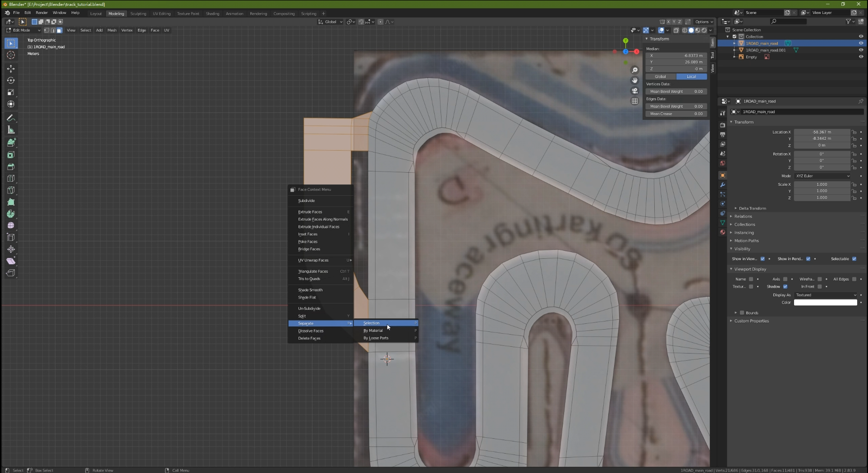Switch to the UV Editing workspace tab
Screen dimensions: 868x473
161,14
